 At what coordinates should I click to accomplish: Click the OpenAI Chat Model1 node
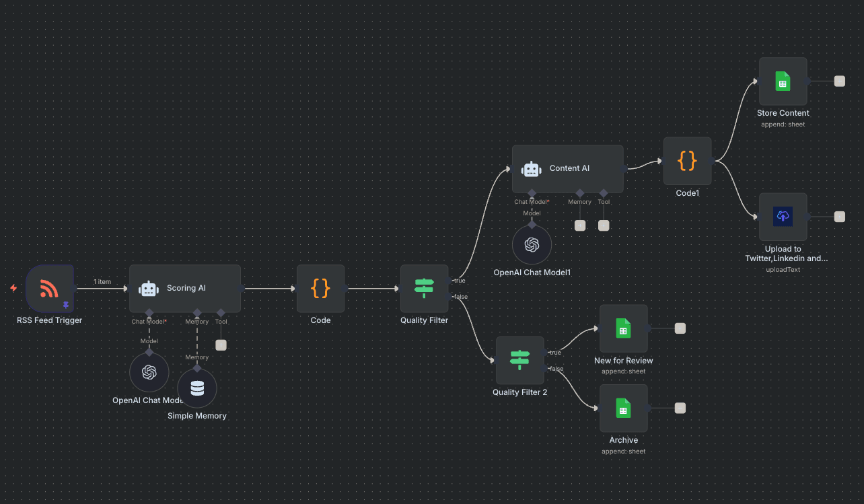point(532,244)
